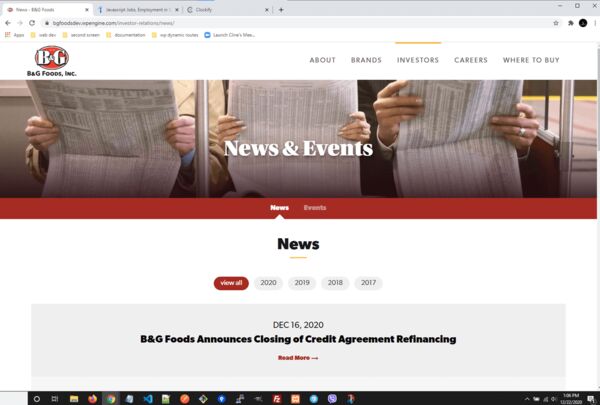
Task: Open the notification center icon
Action: (591, 399)
